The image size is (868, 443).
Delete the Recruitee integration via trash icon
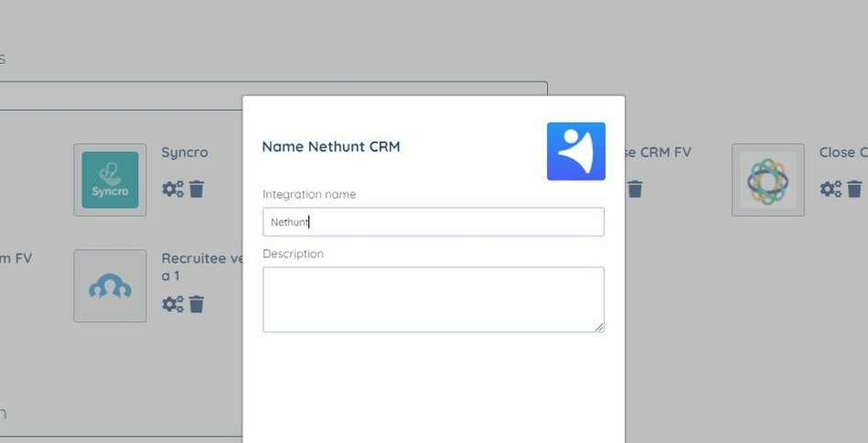point(197,304)
